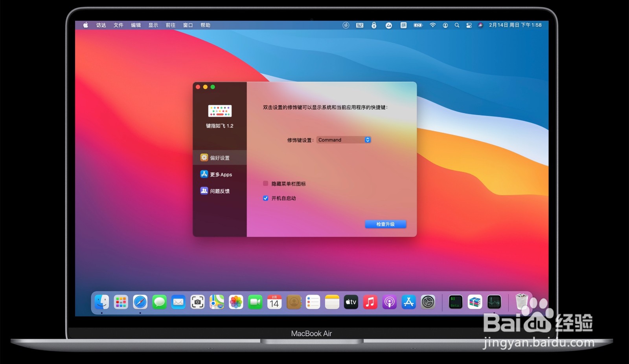629x364 pixels.
Task: Open the Wi-Fi menu bar icon
Action: [432, 25]
